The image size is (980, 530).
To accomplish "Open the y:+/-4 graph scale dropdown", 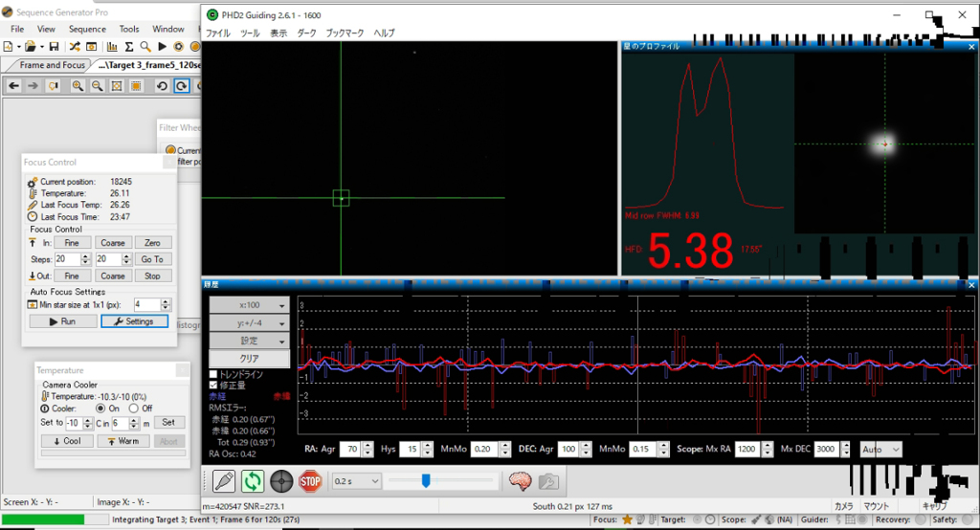I will [249, 323].
